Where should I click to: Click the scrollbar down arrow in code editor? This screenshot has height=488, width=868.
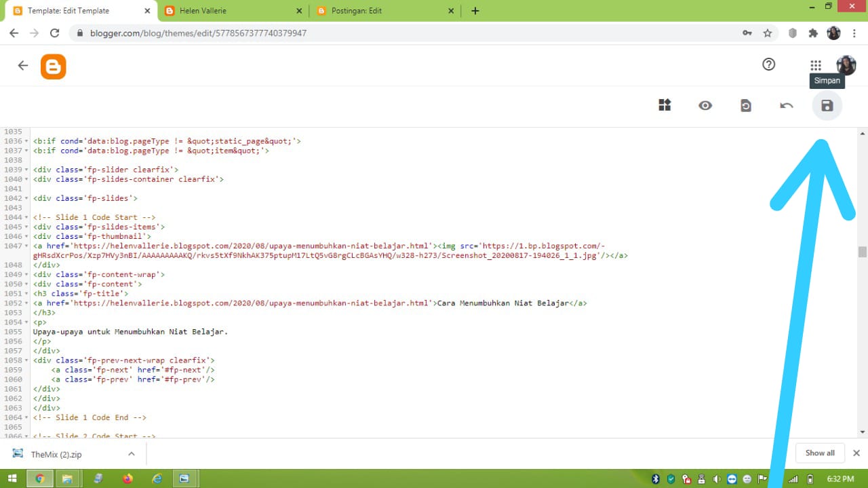(x=863, y=432)
